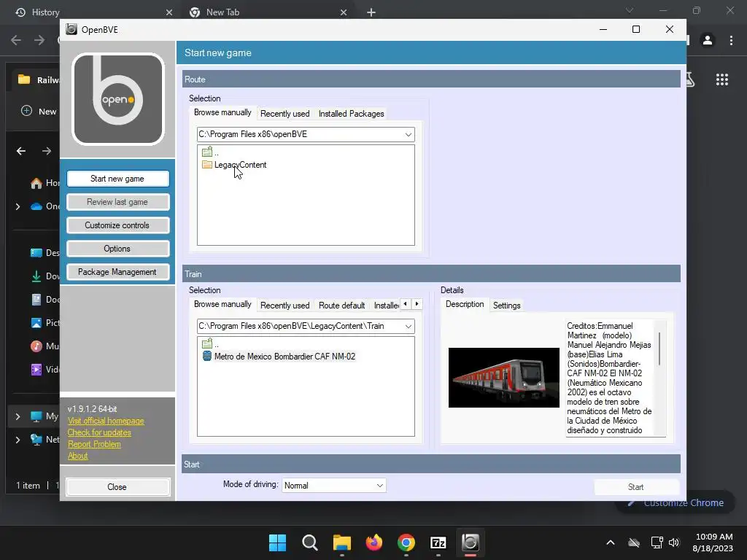Visit official homepage link
Image resolution: width=747 pixels, height=560 pixels.
tap(106, 421)
